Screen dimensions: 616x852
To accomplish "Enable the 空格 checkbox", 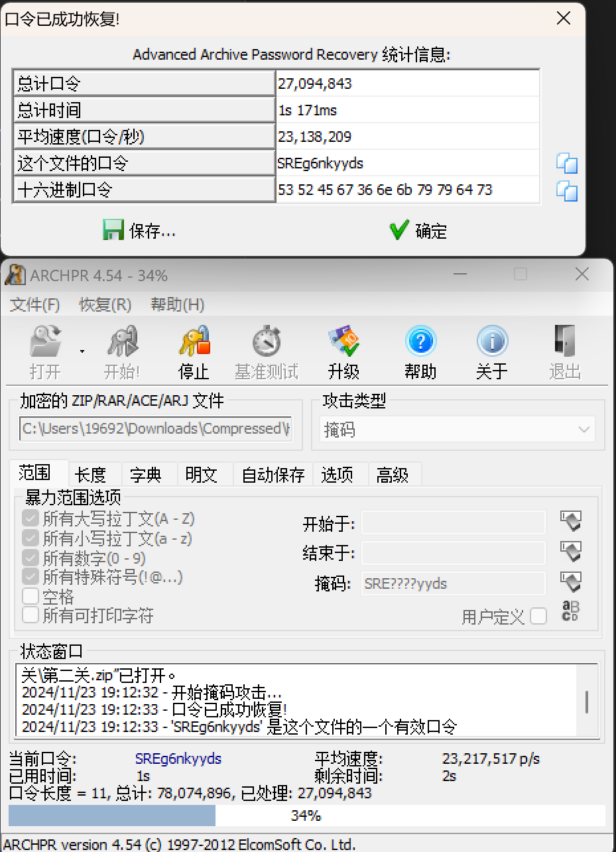I will (31, 597).
